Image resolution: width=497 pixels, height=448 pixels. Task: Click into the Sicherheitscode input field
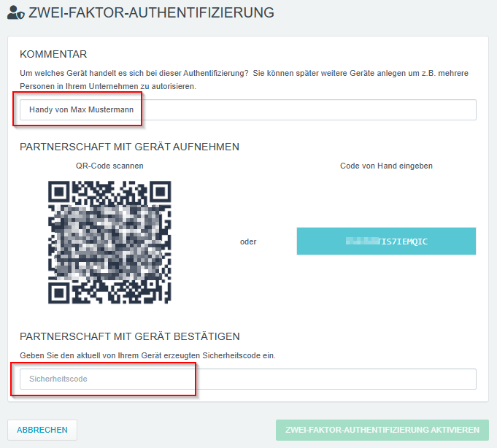(x=248, y=379)
